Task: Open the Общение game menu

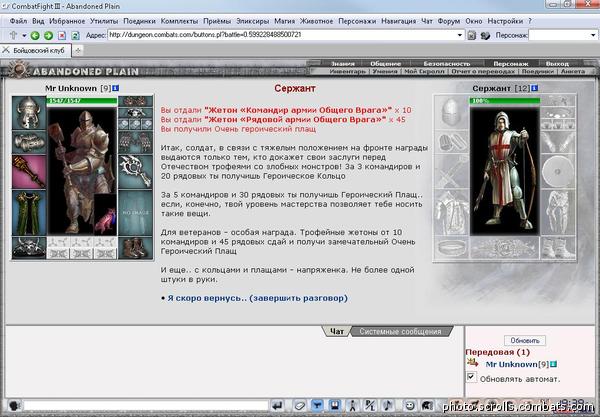Action: (x=385, y=64)
